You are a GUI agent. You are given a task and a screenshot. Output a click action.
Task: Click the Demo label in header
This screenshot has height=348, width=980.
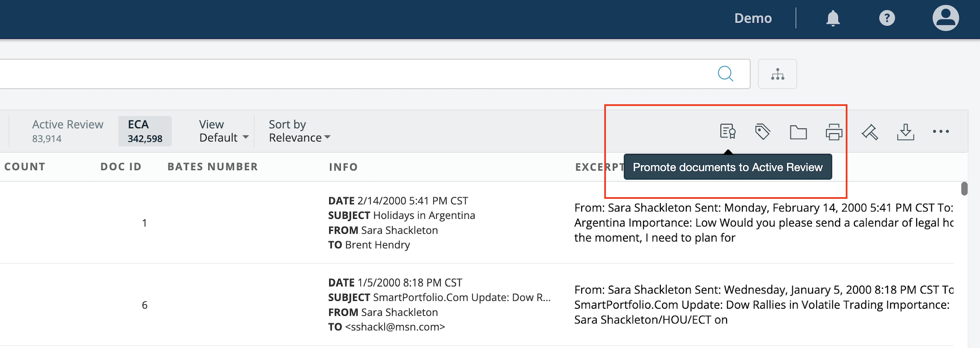(x=753, y=18)
